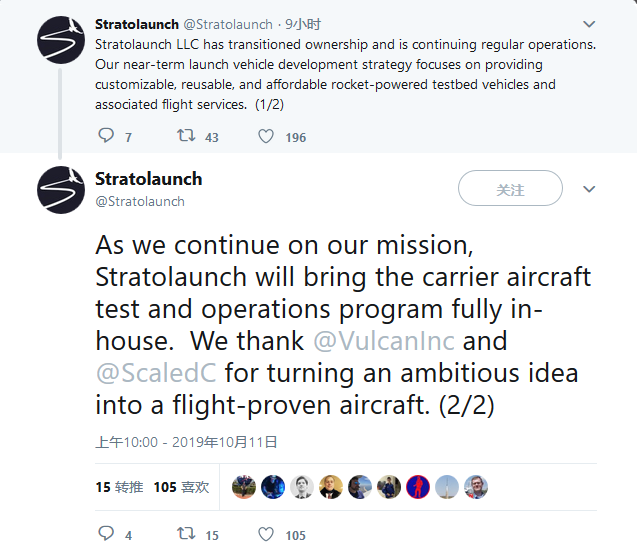Reply to the main tweet (2/2)
Screen dimensions: 637x557
point(107,534)
